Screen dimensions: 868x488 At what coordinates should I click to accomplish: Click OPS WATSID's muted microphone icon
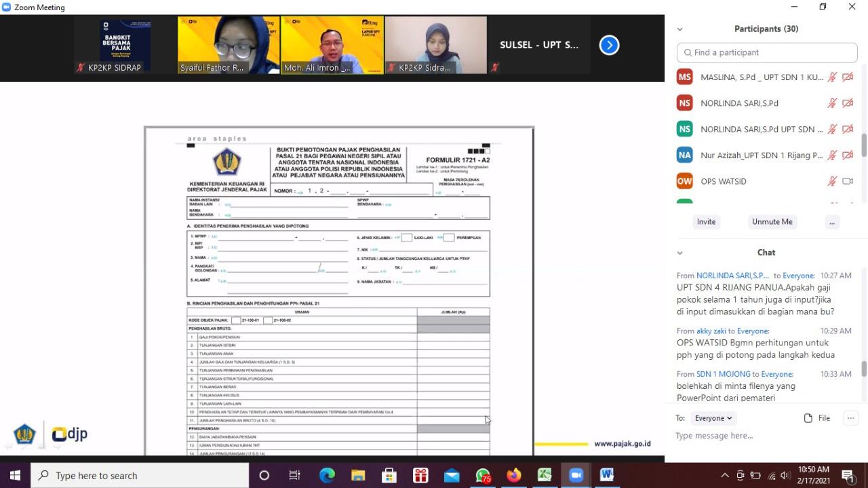(x=832, y=181)
